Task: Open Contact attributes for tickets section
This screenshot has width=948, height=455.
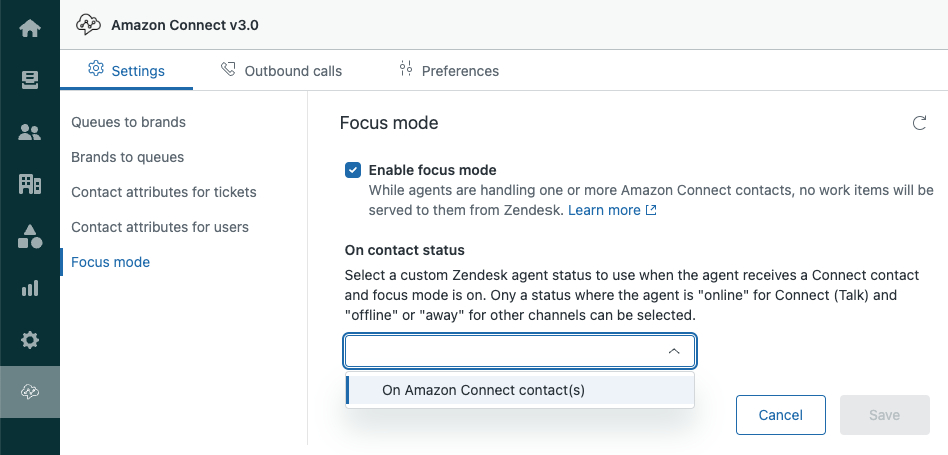Action: [164, 192]
